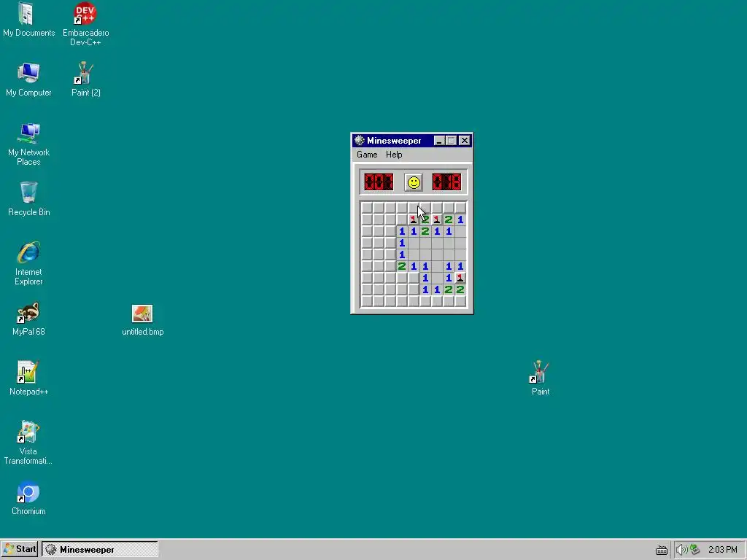Open the Game menu in Minesweeper
The height and width of the screenshot is (560, 747).
tap(367, 155)
